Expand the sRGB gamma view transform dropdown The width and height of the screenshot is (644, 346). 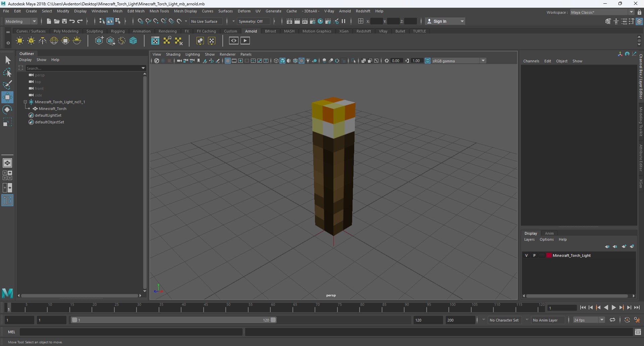(x=483, y=61)
